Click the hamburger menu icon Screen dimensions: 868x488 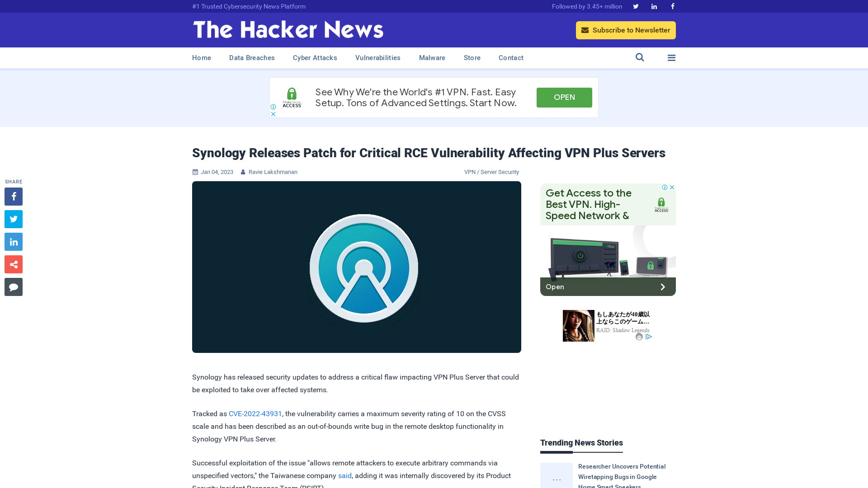[x=671, y=57]
